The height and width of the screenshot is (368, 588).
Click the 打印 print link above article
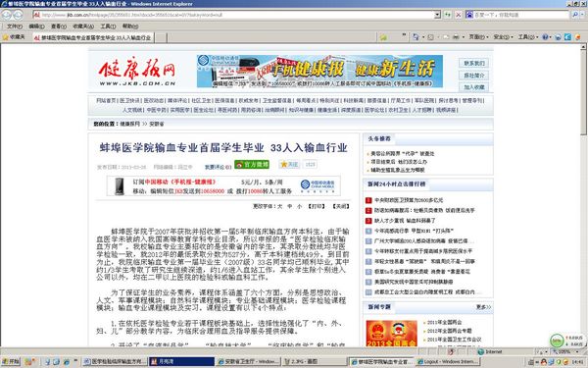pyautogui.click(x=317, y=206)
